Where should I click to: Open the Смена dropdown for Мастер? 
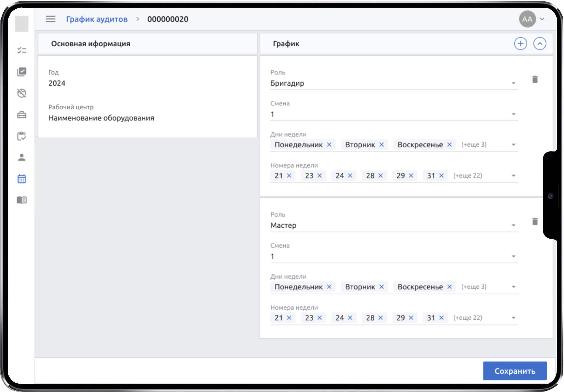click(x=513, y=256)
